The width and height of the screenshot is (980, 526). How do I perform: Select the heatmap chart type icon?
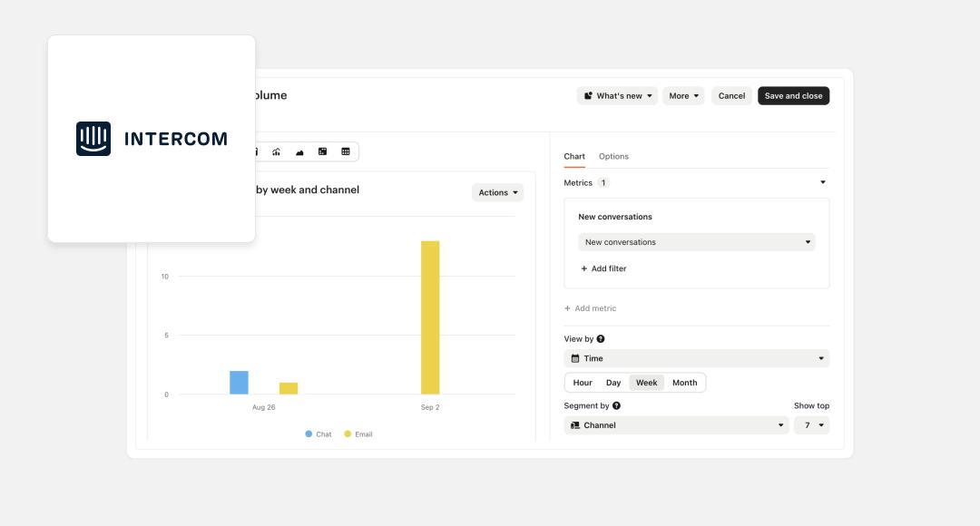tap(322, 151)
